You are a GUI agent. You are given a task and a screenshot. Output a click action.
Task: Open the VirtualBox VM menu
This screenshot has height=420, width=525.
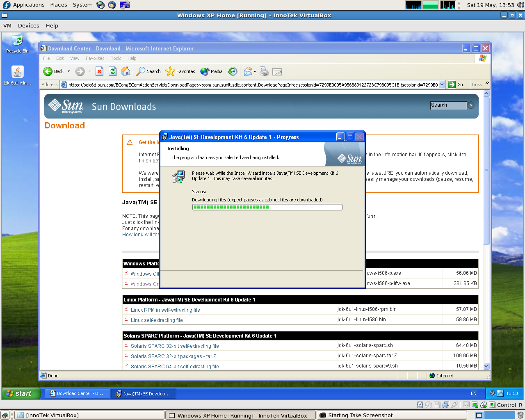[7, 25]
